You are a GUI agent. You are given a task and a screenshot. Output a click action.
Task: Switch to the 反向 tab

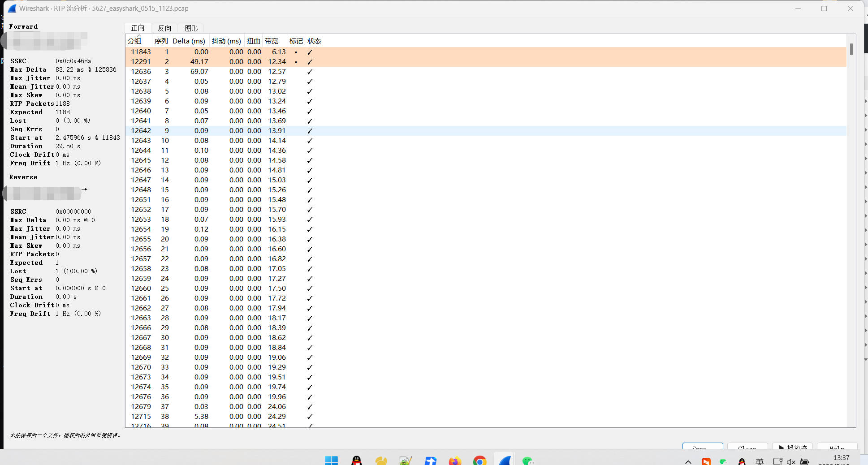pyautogui.click(x=164, y=28)
